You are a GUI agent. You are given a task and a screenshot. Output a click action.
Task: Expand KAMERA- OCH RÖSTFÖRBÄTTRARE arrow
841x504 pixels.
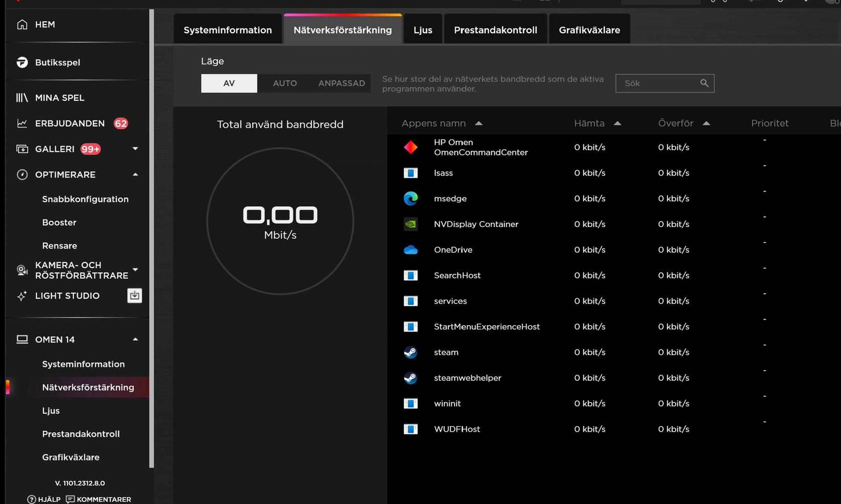[x=135, y=270]
